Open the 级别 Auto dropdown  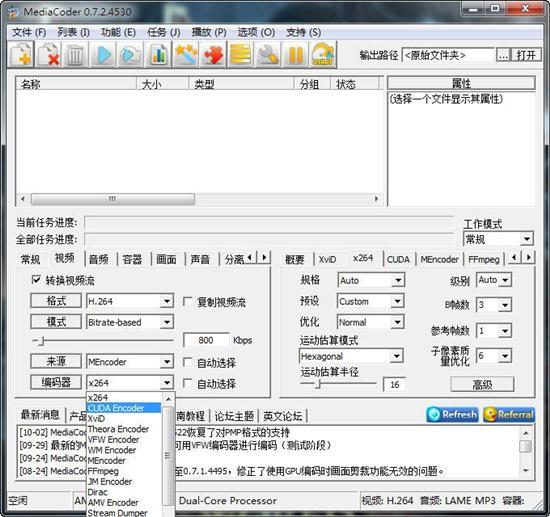tap(505, 280)
